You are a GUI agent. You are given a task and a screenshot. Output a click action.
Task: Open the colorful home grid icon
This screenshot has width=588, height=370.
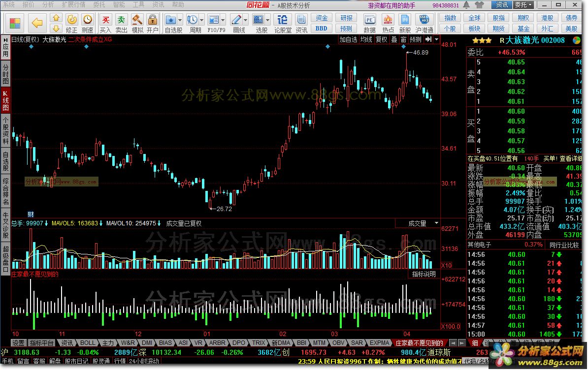click(15, 23)
